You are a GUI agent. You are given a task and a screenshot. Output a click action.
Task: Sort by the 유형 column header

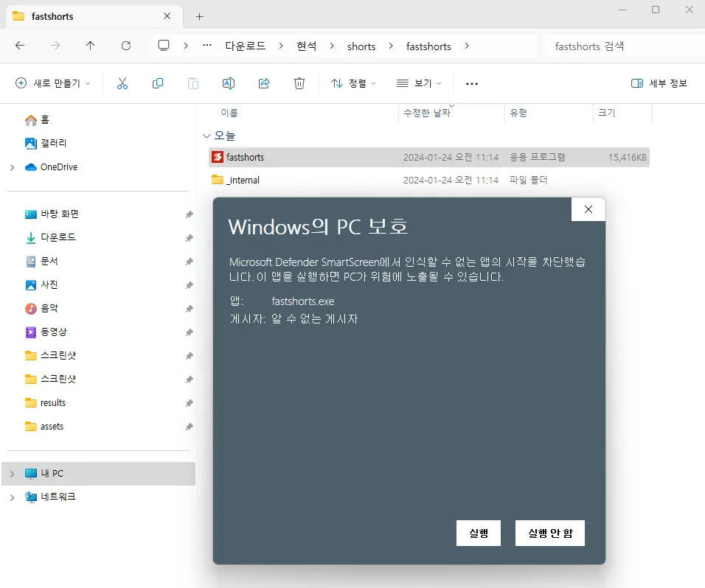coord(518,113)
